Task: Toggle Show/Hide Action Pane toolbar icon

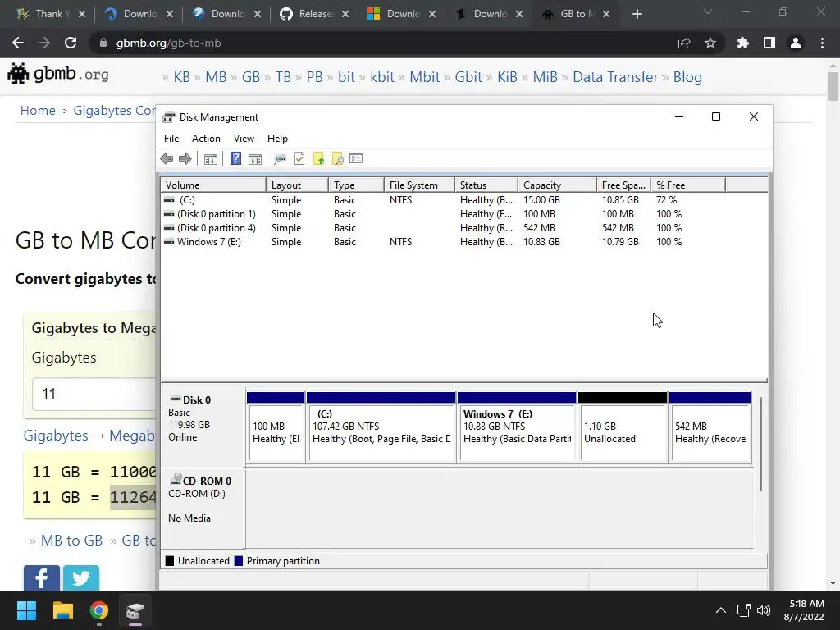Action: point(255,158)
